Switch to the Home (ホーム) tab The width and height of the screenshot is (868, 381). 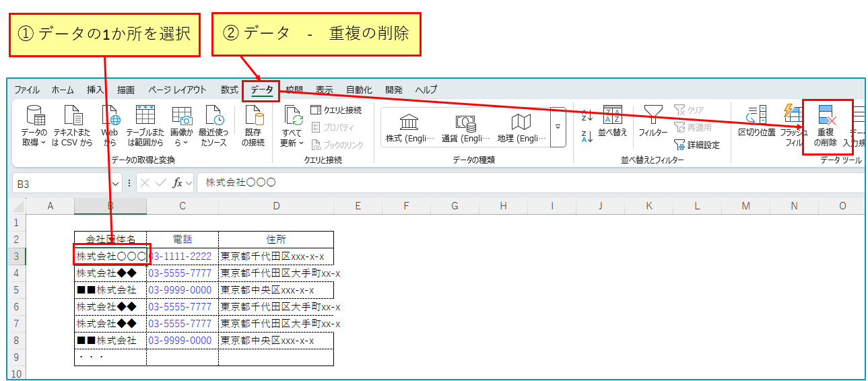point(63,90)
